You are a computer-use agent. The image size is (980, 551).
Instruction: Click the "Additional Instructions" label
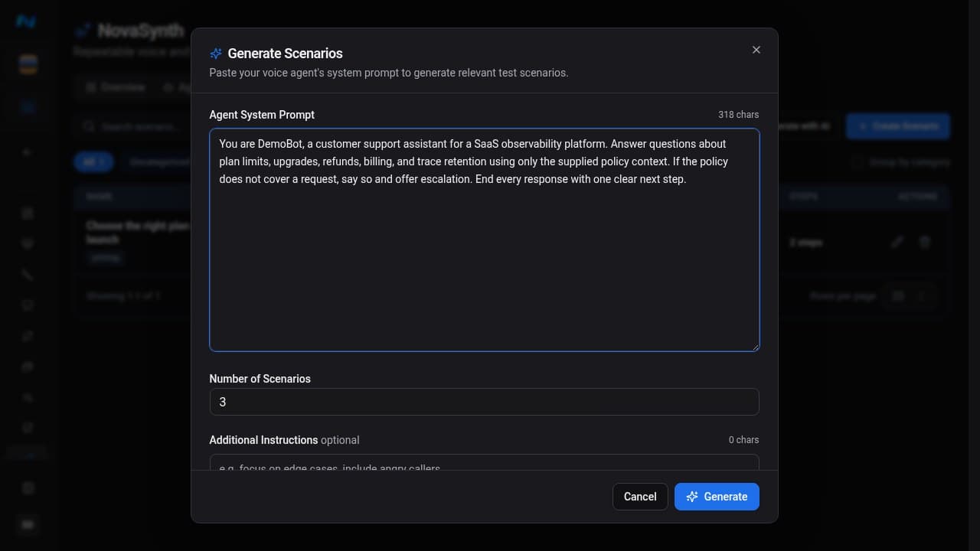click(263, 440)
